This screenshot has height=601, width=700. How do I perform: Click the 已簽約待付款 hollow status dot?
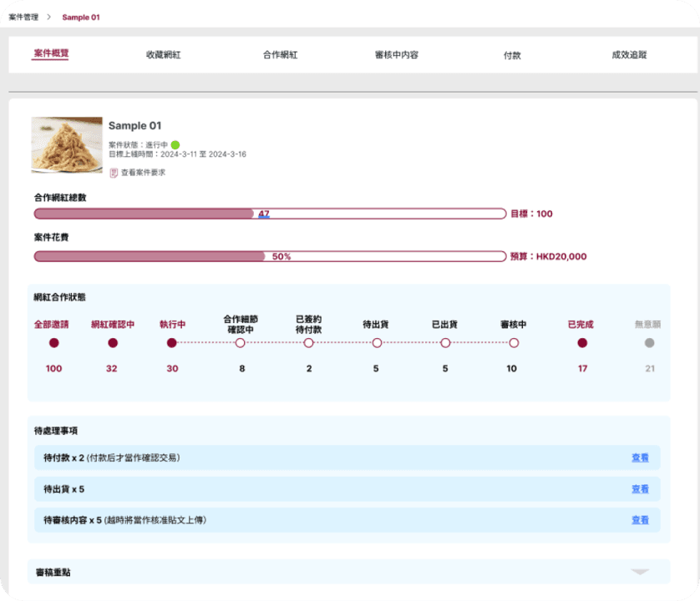click(x=308, y=343)
